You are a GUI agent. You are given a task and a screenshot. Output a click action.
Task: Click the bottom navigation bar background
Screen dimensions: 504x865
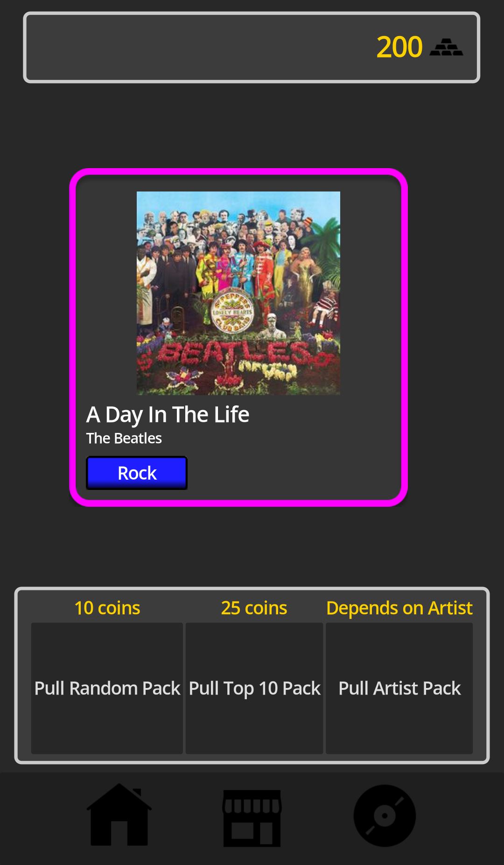[x=252, y=818]
